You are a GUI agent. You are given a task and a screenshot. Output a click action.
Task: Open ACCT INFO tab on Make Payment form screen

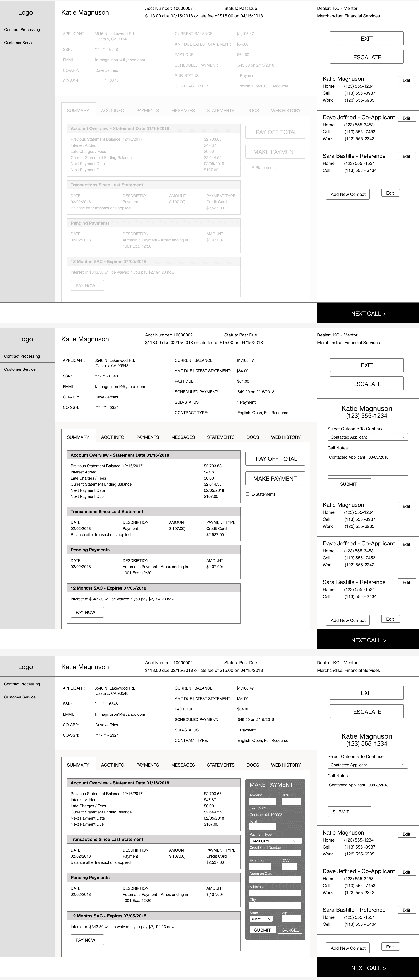point(113,765)
